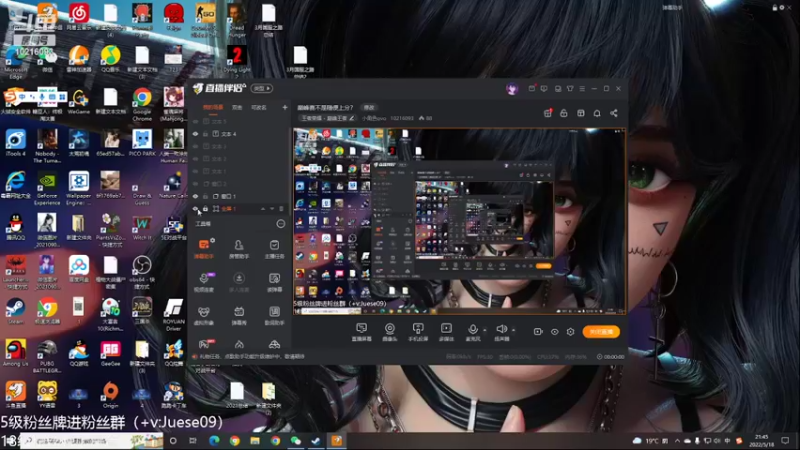The width and height of the screenshot is (800, 450).
Task: Select the active orange scene tab
Action: pyautogui.click(x=213, y=107)
